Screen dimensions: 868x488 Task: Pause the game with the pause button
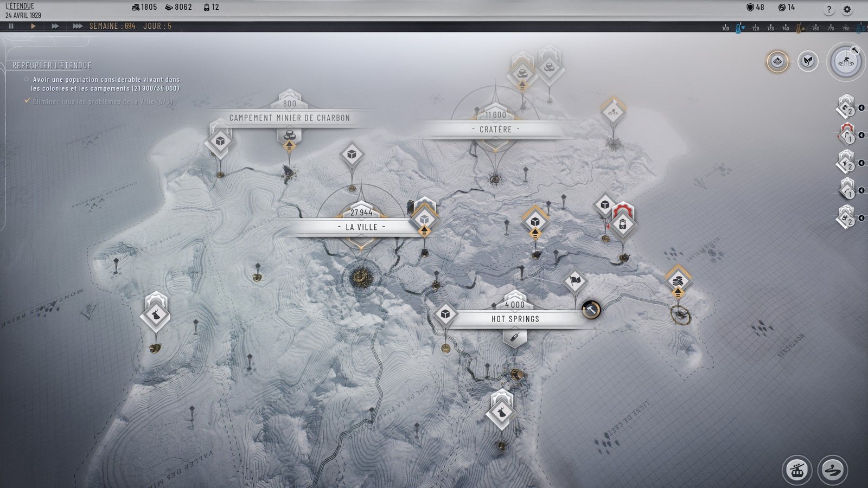pos(11,26)
